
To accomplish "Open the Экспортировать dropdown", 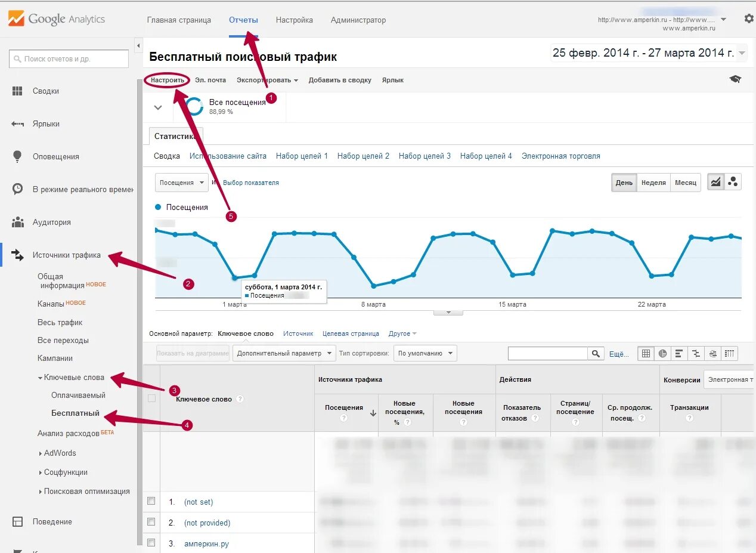I will (267, 80).
